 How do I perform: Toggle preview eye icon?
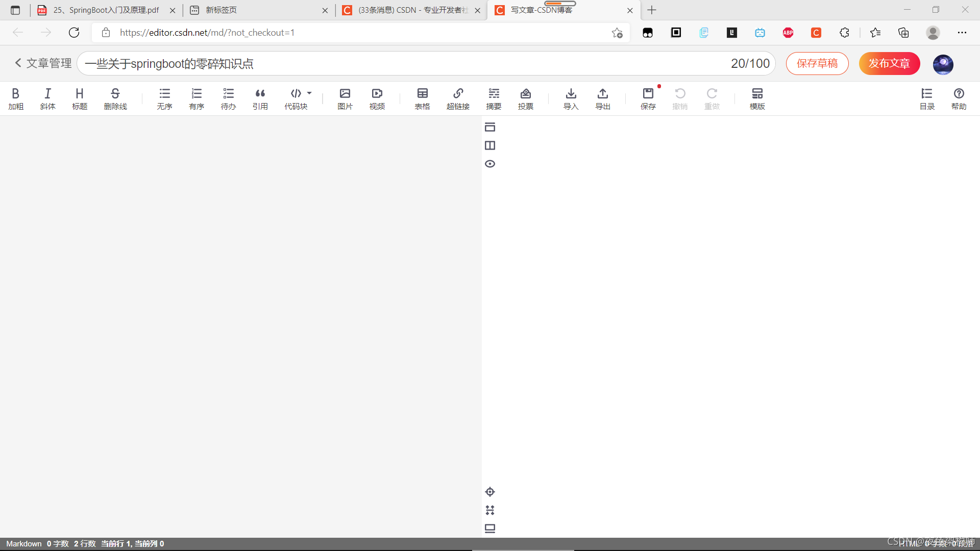point(490,164)
